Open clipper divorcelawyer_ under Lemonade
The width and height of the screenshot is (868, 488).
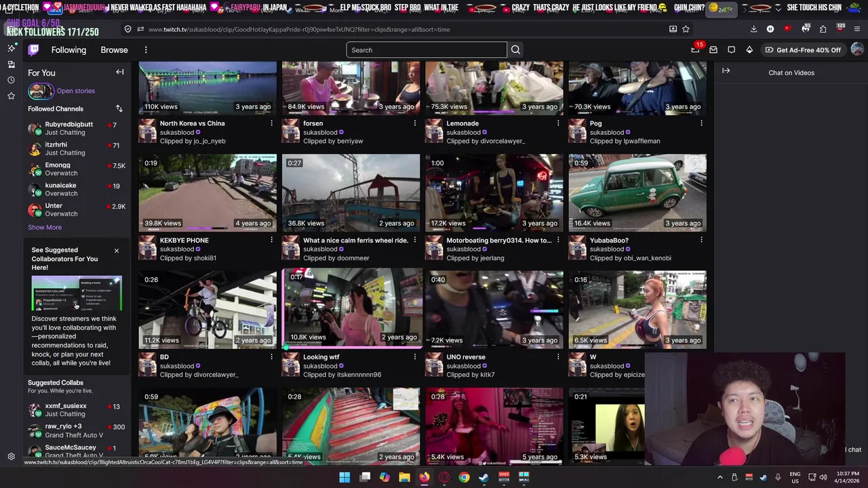(x=502, y=141)
